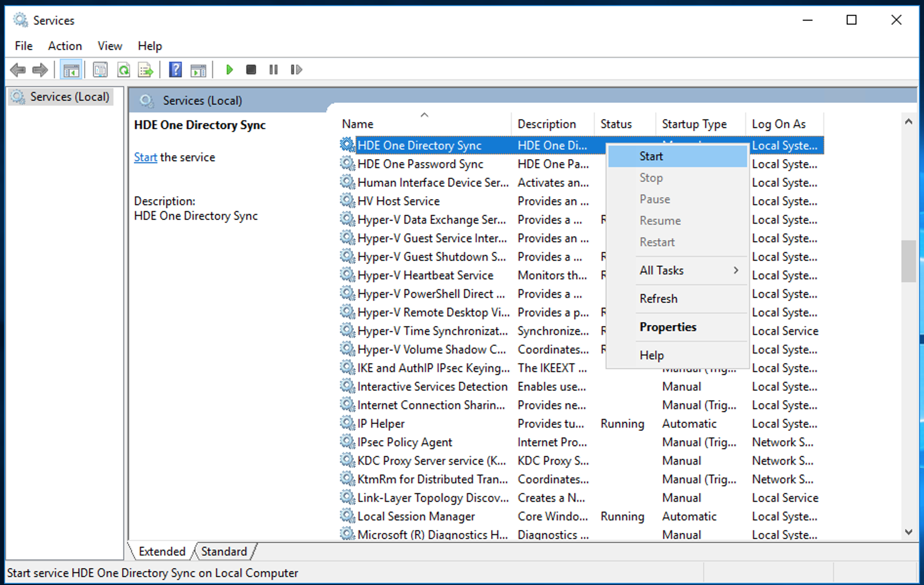Open the Help menu in menu bar

(149, 46)
